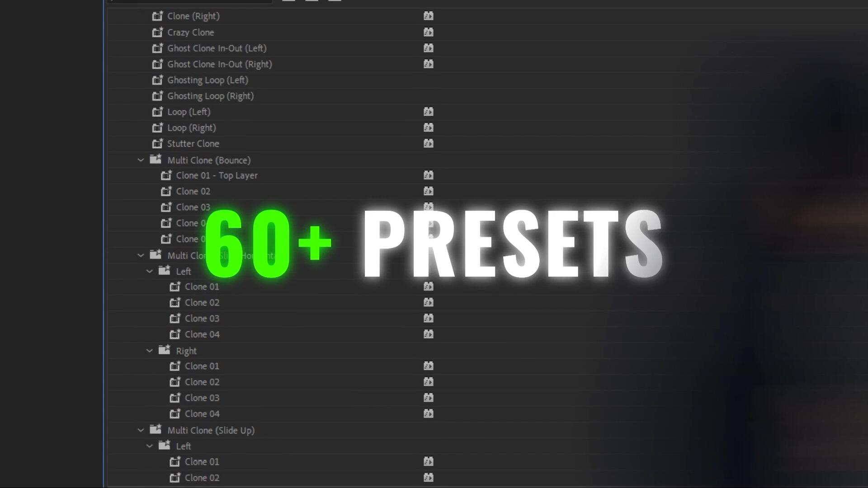Collapse the Right subfolder under Multi Clone

pos(149,350)
